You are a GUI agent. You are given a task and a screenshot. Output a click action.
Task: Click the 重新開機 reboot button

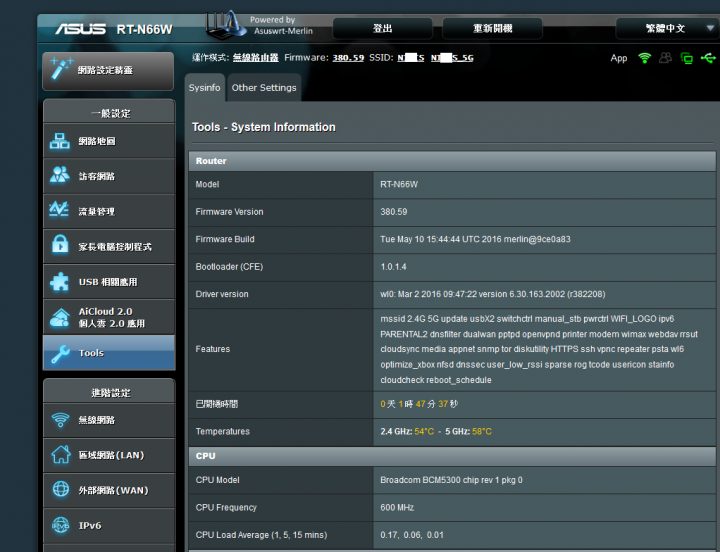pos(492,28)
